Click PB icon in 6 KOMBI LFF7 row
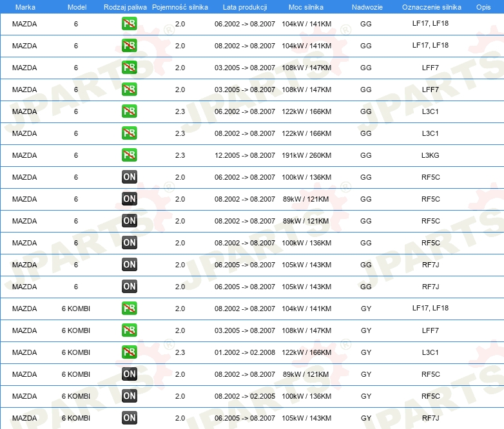This screenshot has height=429, width=504. click(130, 330)
